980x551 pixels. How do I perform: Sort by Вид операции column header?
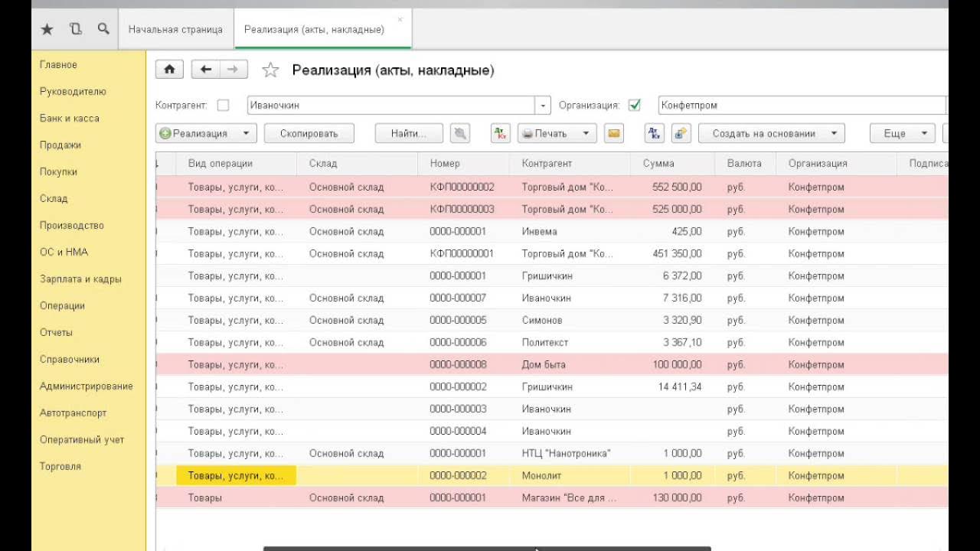click(237, 163)
